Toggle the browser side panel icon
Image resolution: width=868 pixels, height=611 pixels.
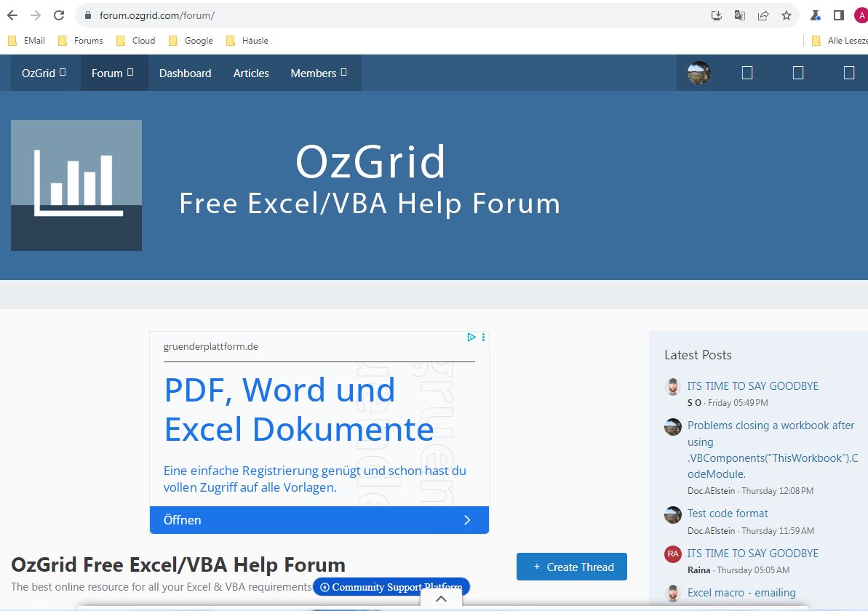tap(839, 15)
